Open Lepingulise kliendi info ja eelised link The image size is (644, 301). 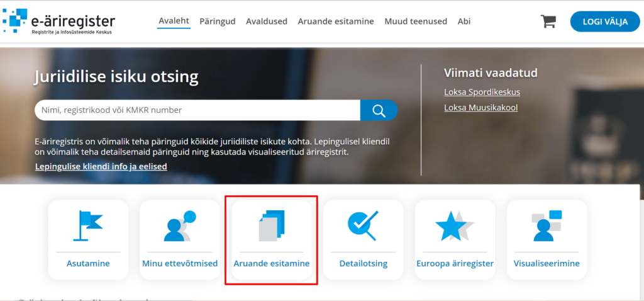pos(101,166)
